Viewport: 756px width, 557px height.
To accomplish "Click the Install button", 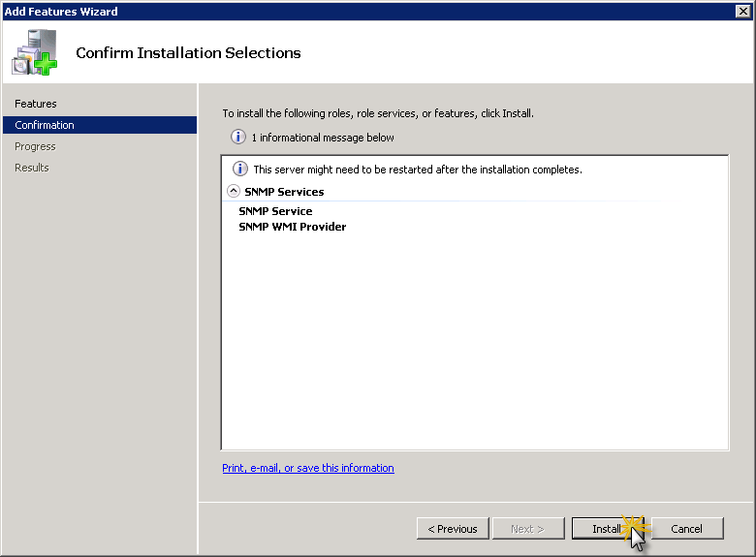I will pos(608,529).
